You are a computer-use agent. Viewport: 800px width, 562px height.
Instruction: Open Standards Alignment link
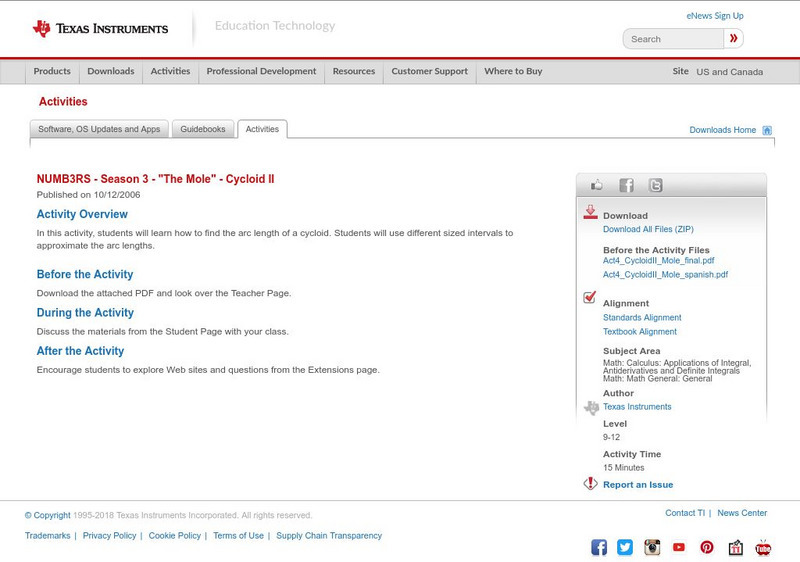click(642, 317)
